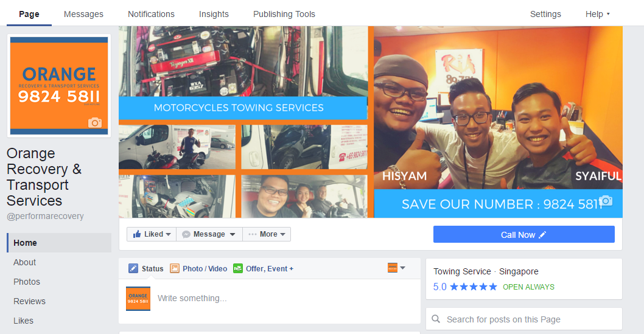Select Home in the sidebar
Screen dimensions: 644x334
[x=59, y=243]
